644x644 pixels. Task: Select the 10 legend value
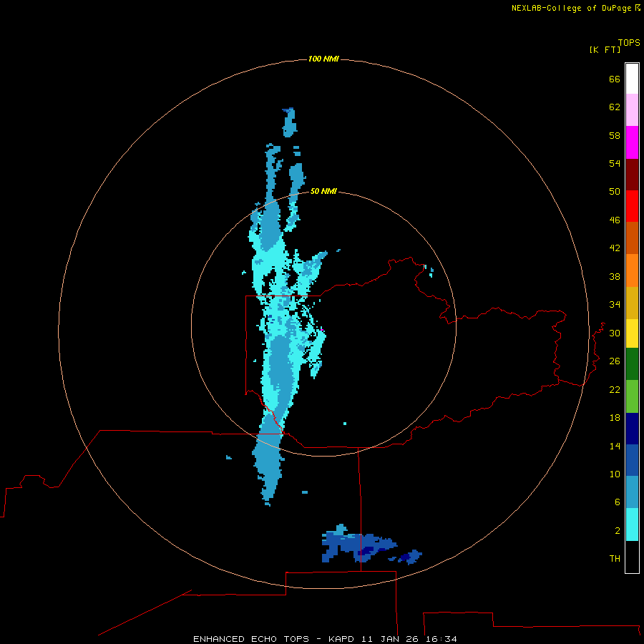click(x=615, y=474)
